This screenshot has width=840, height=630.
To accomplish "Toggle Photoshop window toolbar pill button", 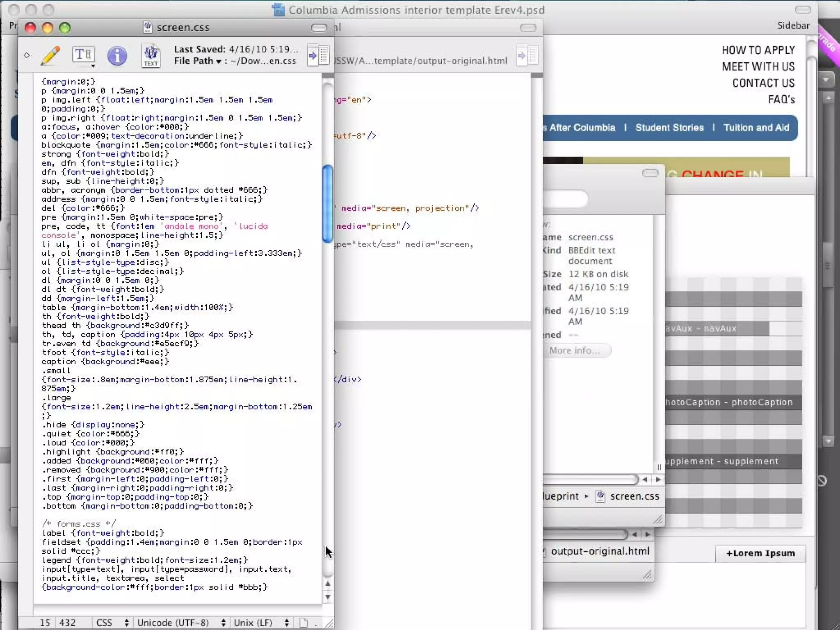I will (803, 10).
